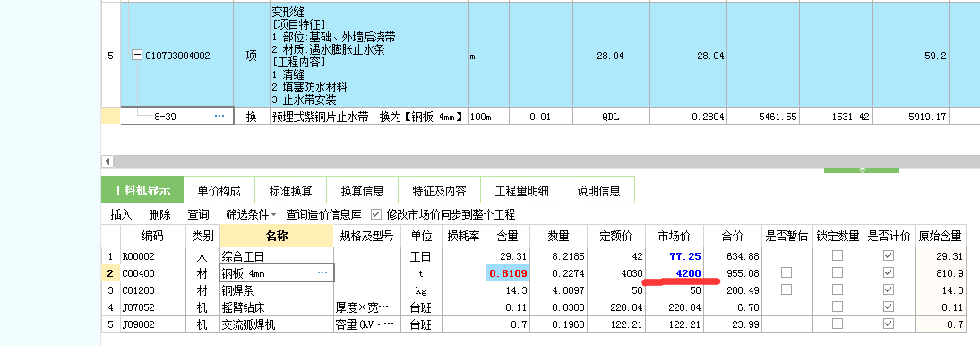Screen dimensions: 980x346
Task: Click the 摇臂钻床 name cell
Action: [277, 307]
